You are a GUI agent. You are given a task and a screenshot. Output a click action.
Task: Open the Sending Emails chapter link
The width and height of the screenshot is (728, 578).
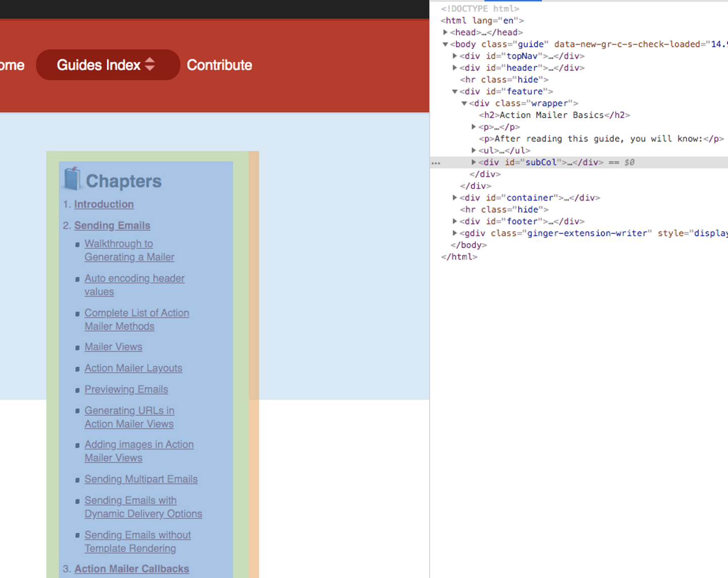click(x=112, y=225)
